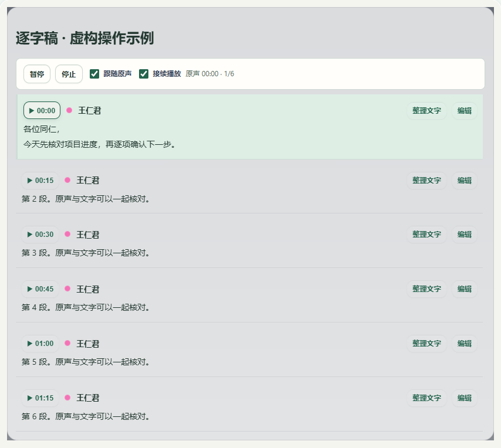The width and height of the screenshot is (501, 448).
Task: Click the text 第 2 段。原声与文字可以一起核对。
Action: tap(86, 199)
